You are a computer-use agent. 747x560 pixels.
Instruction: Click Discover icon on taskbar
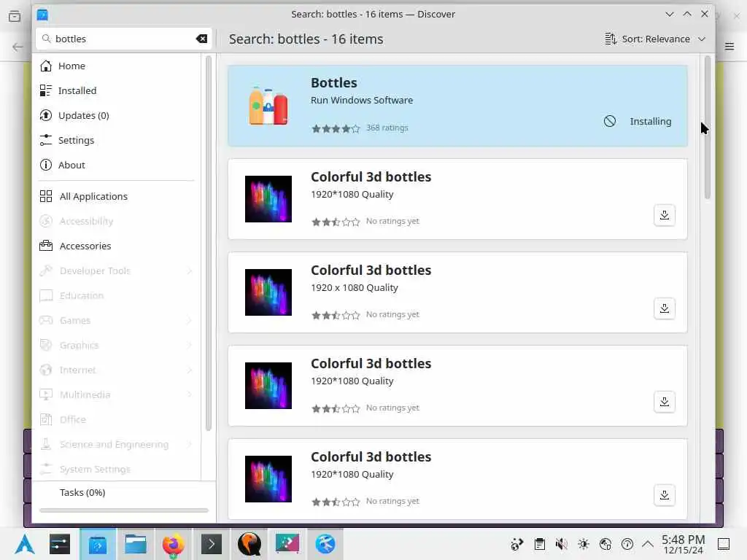98,544
